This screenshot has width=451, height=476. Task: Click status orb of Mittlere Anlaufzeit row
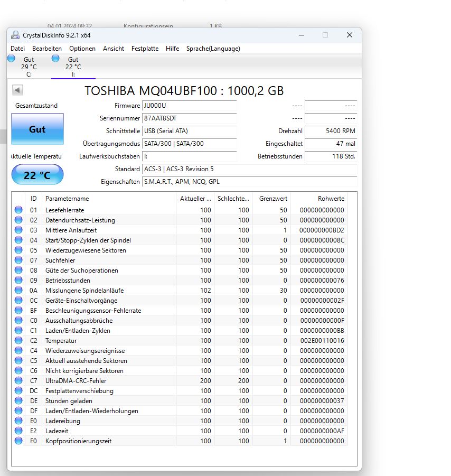(x=18, y=230)
